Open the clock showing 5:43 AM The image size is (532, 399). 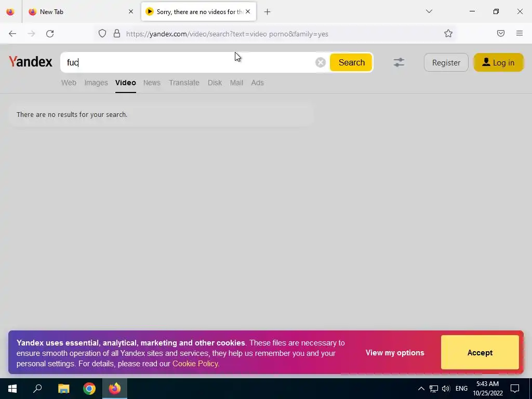pyautogui.click(x=488, y=389)
